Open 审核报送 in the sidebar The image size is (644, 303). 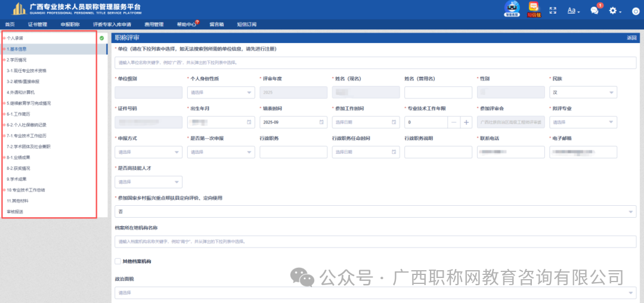pyautogui.click(x=15, y=211)
